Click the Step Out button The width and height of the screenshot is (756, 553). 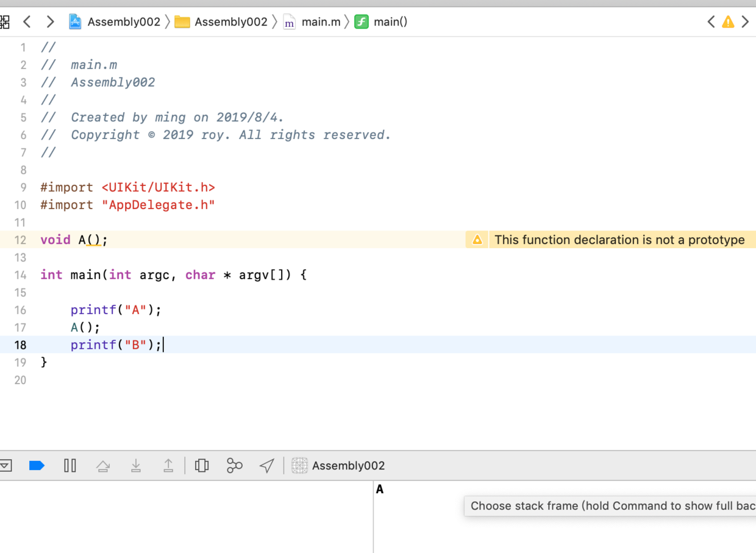pos(168,466)
